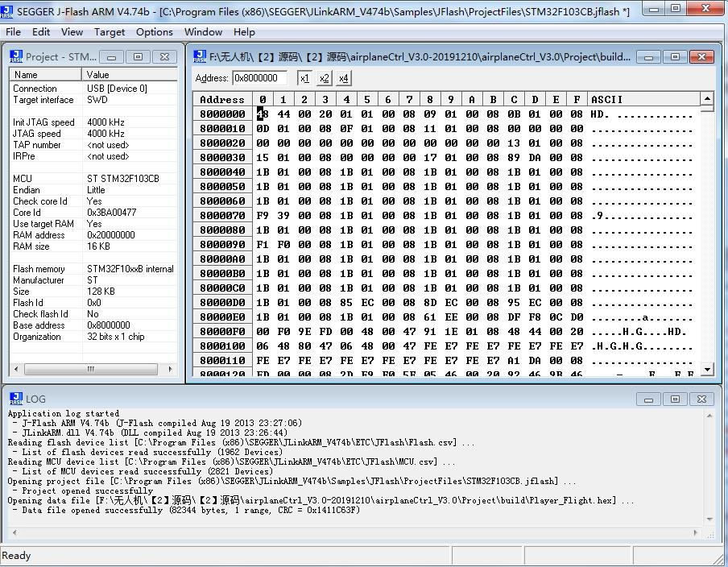Minimize the Project panel

pos(111,57)
